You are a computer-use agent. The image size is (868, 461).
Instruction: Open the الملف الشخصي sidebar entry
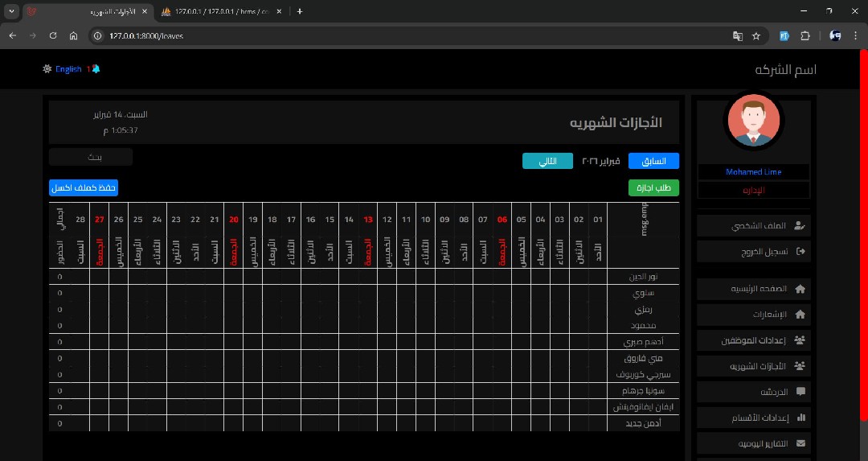point(753,225)
